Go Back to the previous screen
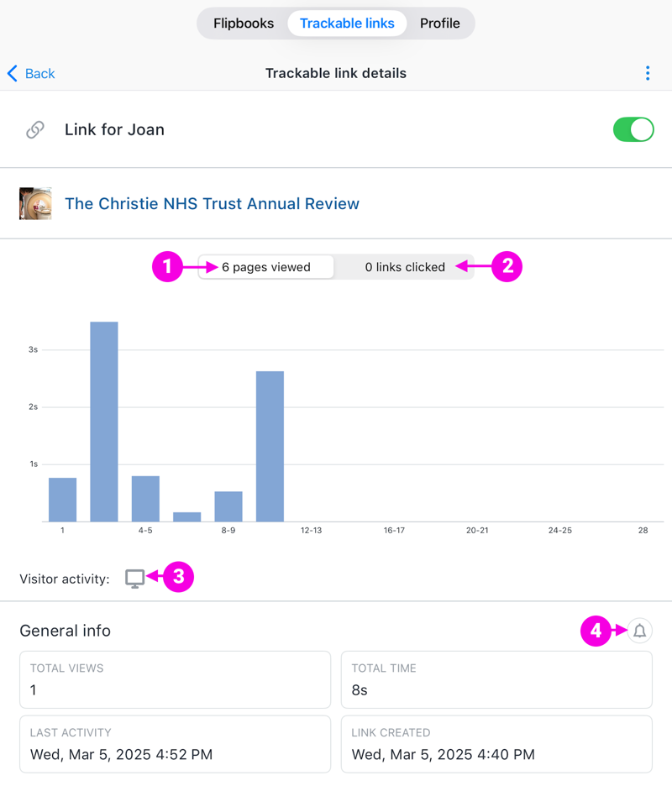The image size is (672, 786). 31,73
